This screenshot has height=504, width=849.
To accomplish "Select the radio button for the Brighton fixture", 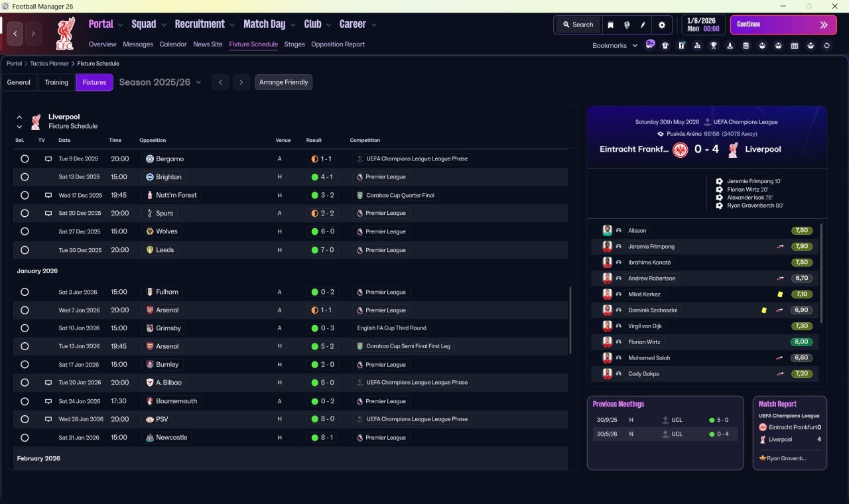I will coord(25,177).
